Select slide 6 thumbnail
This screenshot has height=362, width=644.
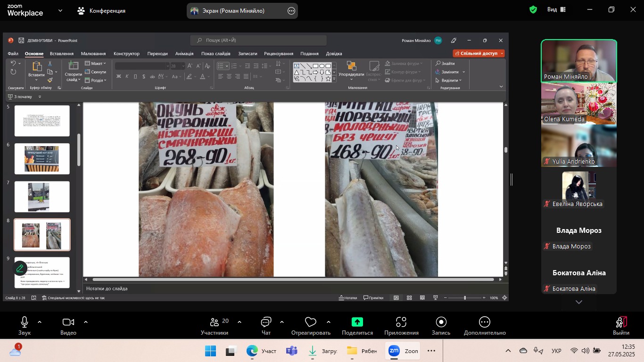point(42,159)
